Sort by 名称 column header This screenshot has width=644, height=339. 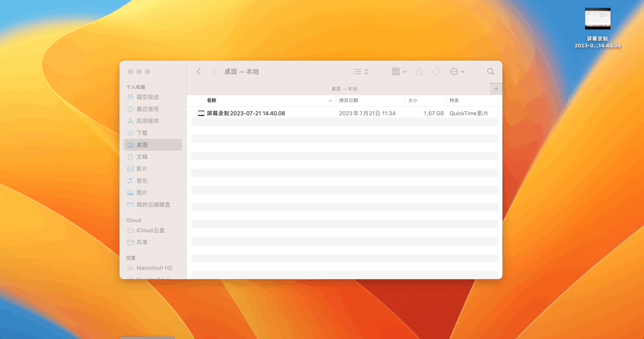point(212,100)
